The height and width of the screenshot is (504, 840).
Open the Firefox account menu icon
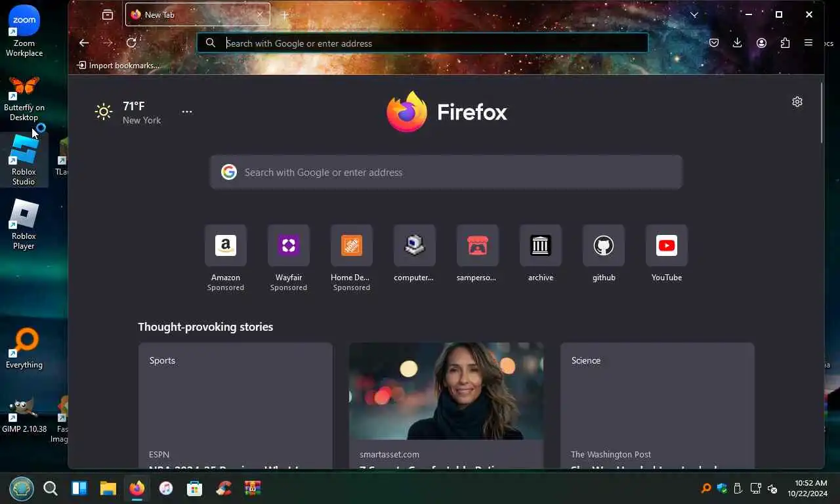tap(761, 43)
